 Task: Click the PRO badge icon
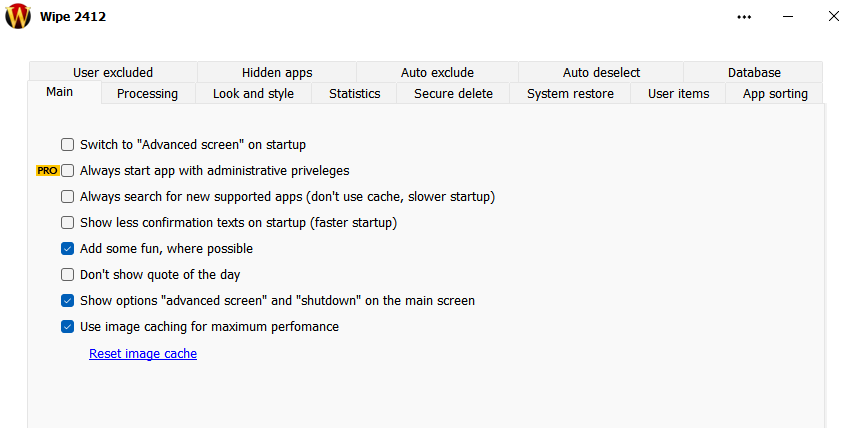click(x=47, y=171)
